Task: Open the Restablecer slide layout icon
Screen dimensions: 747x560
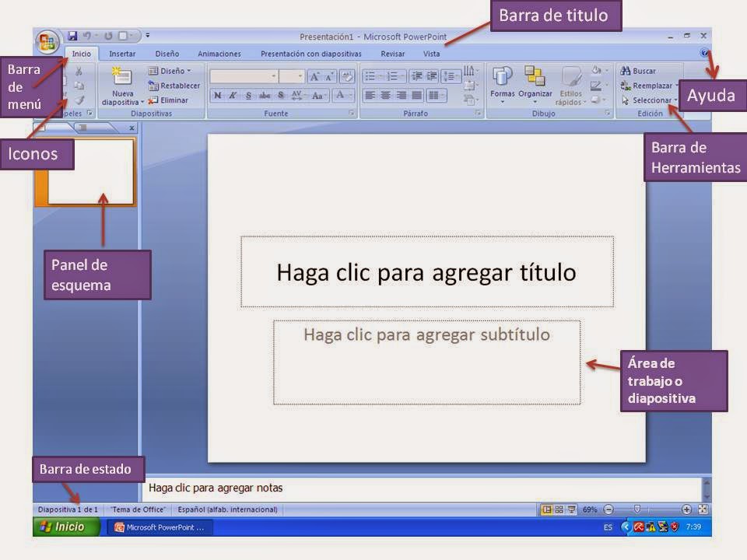Action: pos(179,86)
